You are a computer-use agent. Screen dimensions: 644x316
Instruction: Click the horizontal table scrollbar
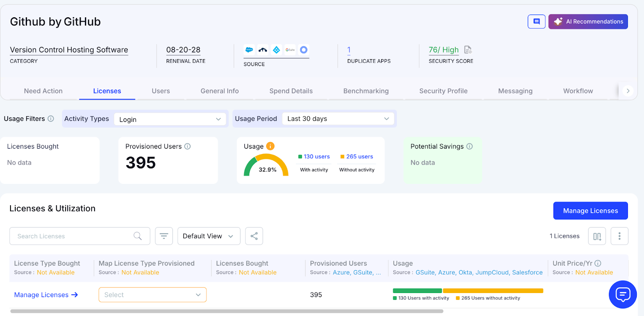227,311
